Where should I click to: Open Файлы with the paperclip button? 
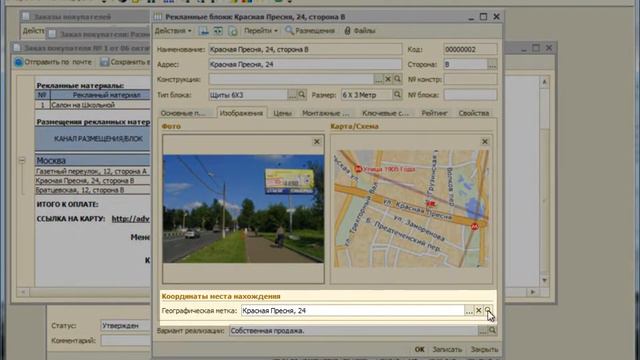360,31
